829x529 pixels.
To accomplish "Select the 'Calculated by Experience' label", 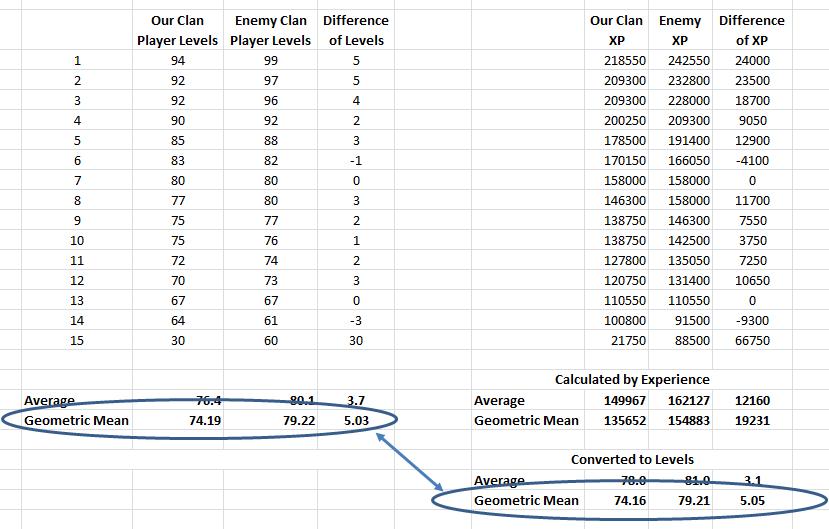I will click(x=632, y=380).
